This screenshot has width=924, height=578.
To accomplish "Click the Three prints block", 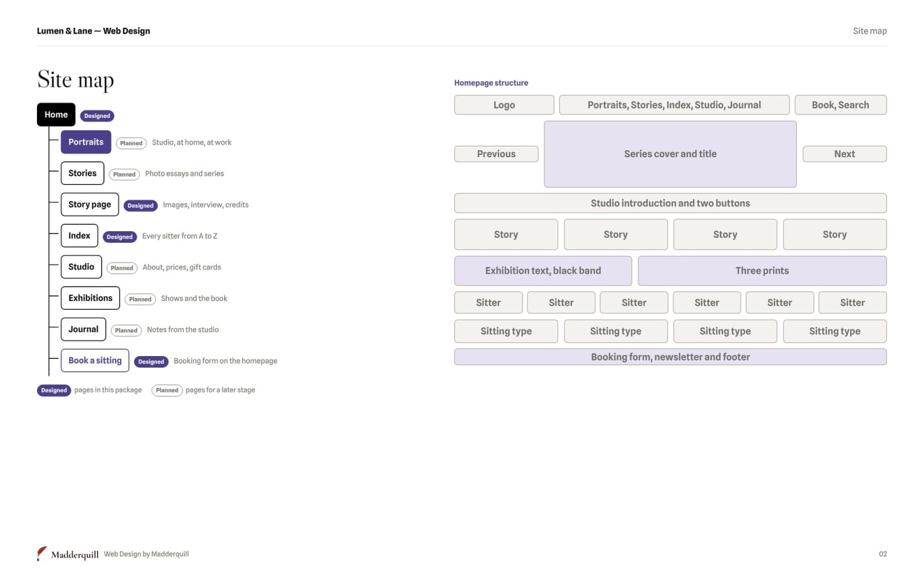I will pyautogui.click(x=762, y=271).
